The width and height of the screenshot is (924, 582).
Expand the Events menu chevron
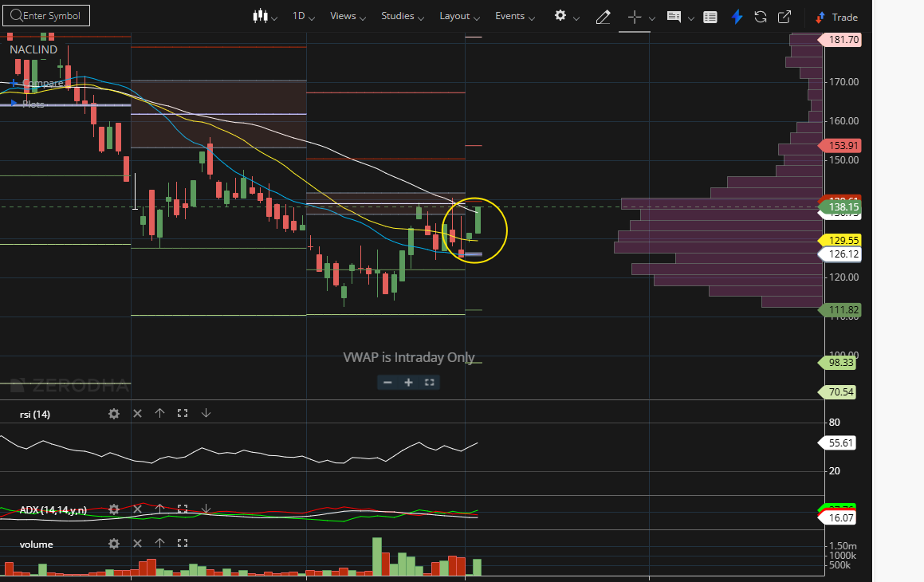pos(532,18)
